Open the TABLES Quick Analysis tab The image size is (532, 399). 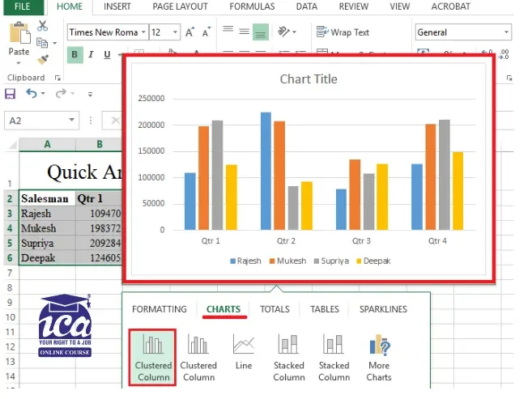click(x=325, y=309)
